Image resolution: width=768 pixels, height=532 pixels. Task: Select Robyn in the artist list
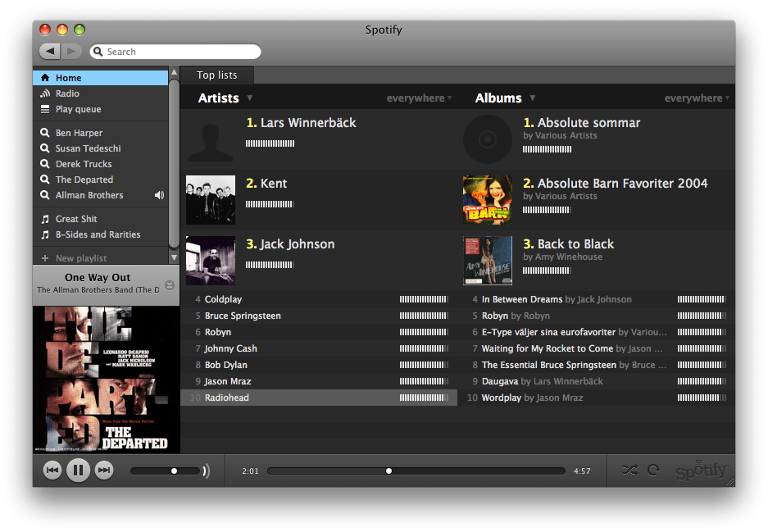click(319, 332)
